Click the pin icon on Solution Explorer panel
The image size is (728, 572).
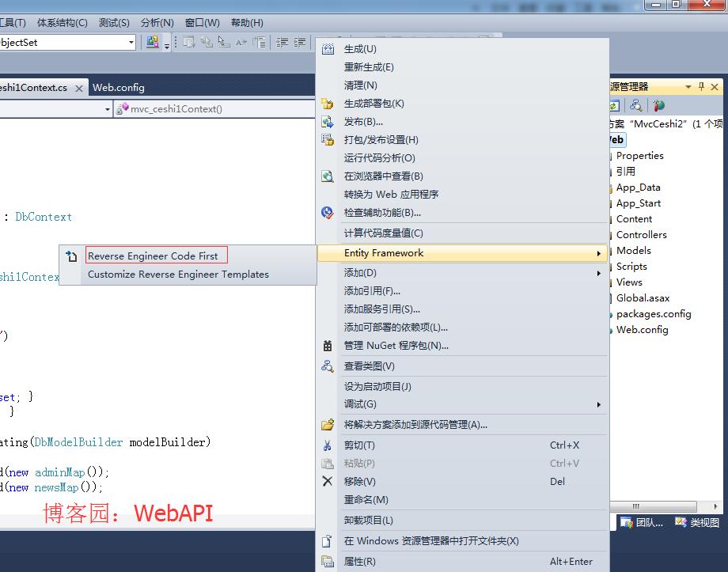(x=701, y=87)
